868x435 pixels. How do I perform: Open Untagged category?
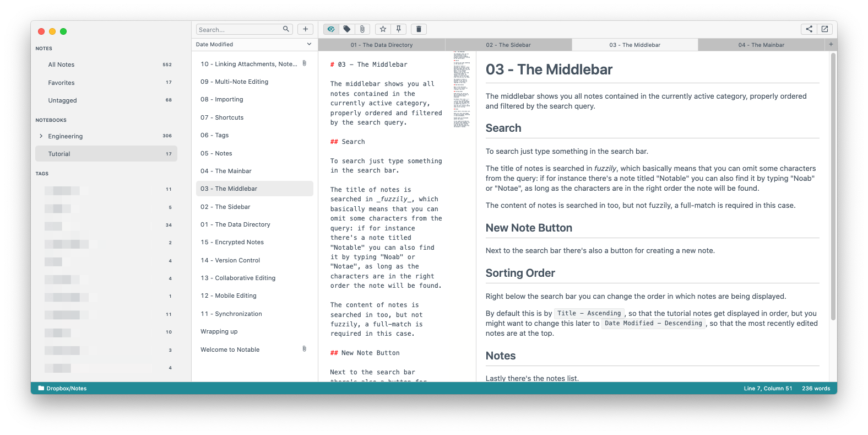(x=106, y=100)
